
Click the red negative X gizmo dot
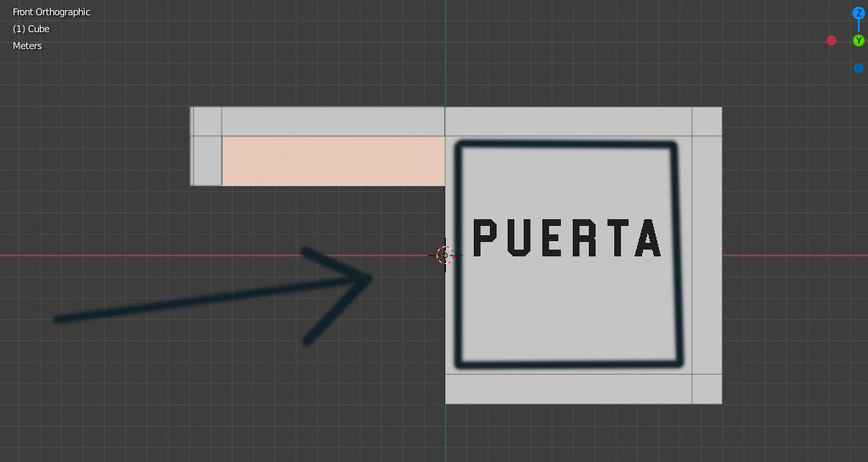click(x=831, y=41)
